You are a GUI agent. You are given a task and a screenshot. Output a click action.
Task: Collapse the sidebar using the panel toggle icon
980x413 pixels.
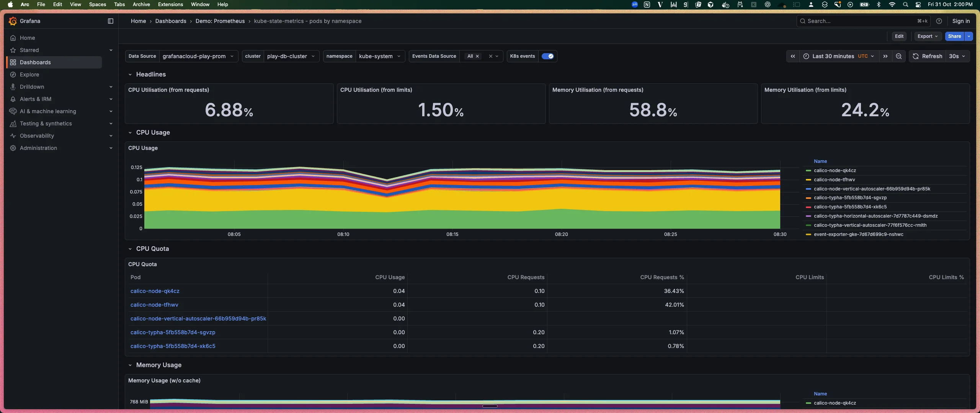110,21
